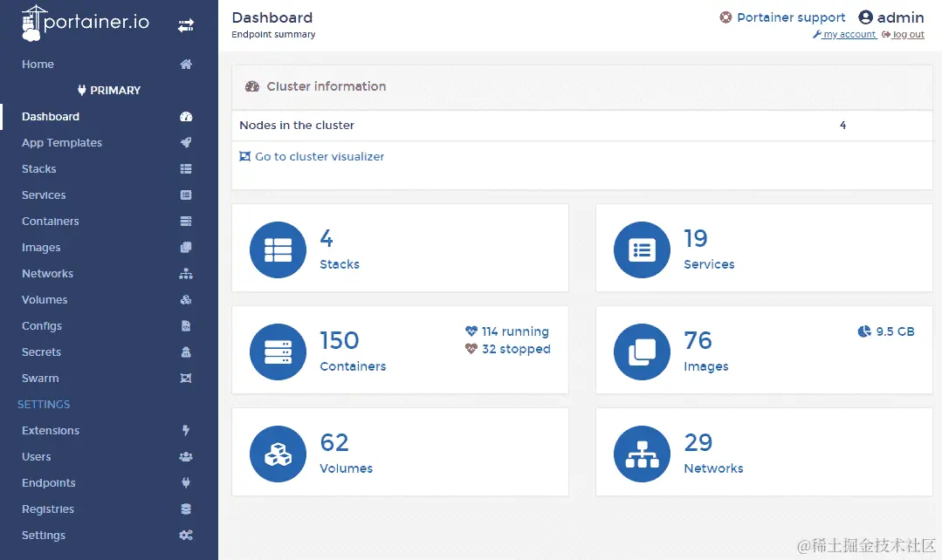
Task: Go to Stacks in the sidebar
Action: pos(39,168)
